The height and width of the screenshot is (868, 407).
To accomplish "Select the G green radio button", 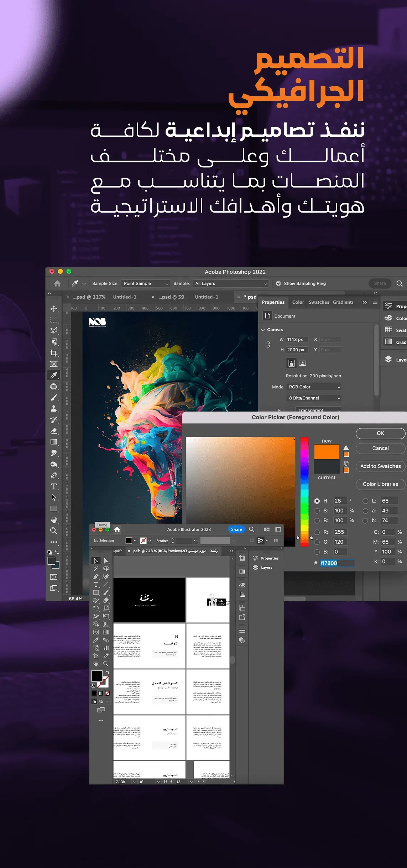I will point(317,542).
